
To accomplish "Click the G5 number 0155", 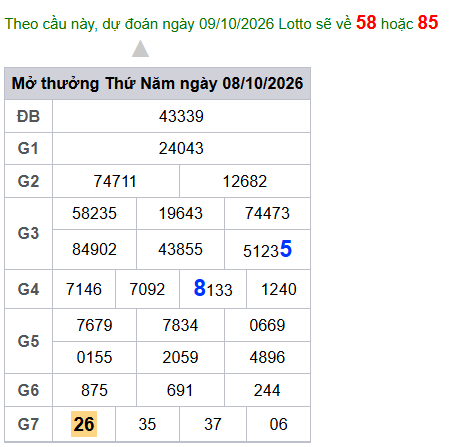I will pos(94,357).
